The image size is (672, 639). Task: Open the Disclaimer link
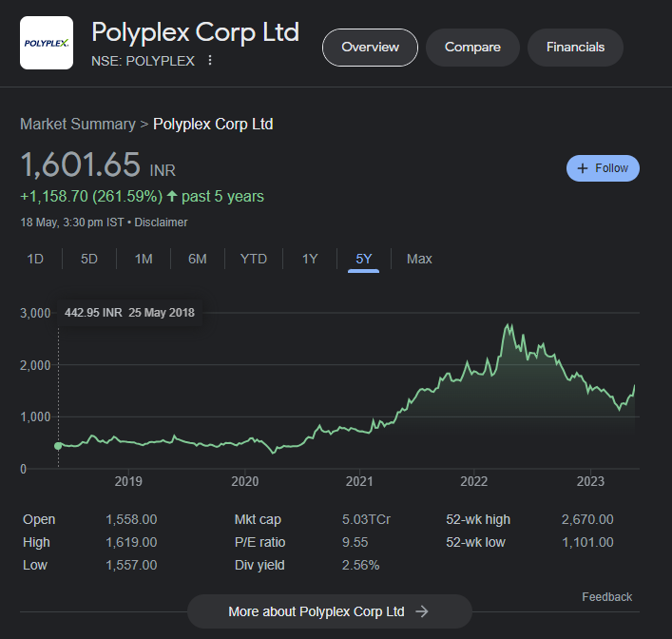[x=161, y=223]
